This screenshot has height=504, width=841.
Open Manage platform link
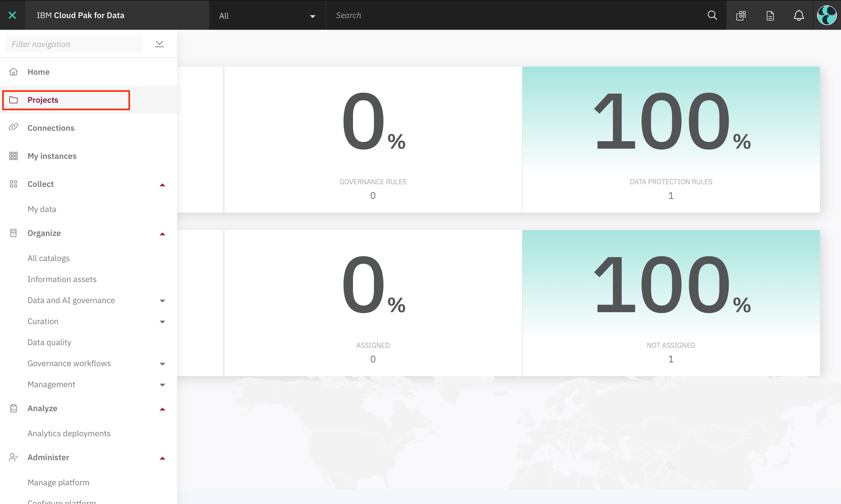58,482
